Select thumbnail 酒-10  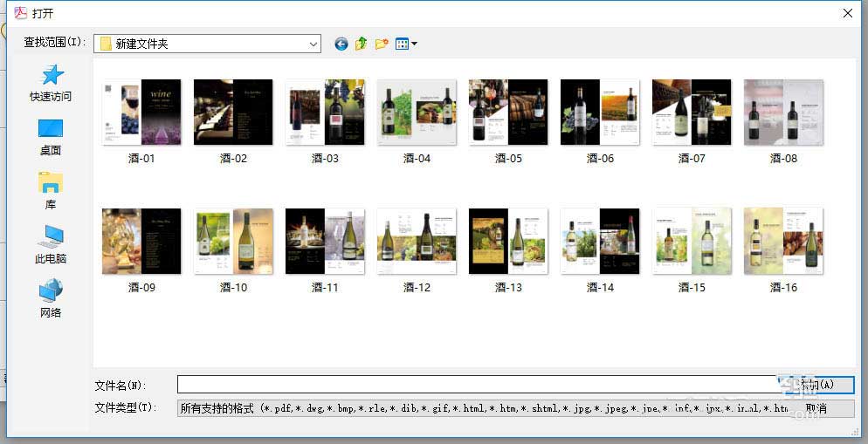(x=233, y=241)
